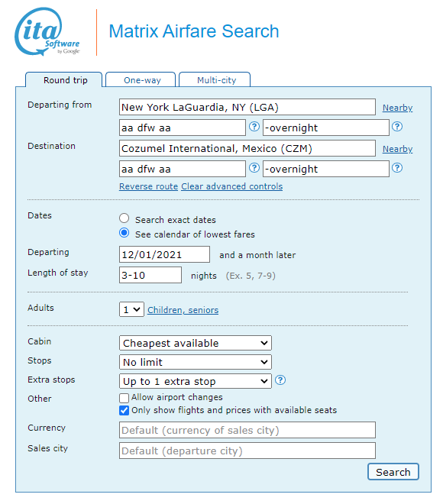The width and height of the screenshot is (443, 504).
Task: Click the ITA Software logo
Action: [47, 31]
